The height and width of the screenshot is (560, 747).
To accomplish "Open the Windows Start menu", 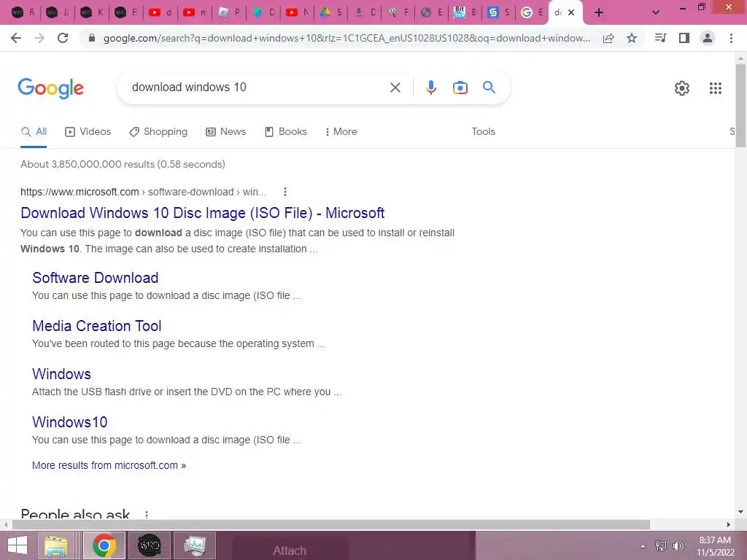I will [x=18, y=545].
